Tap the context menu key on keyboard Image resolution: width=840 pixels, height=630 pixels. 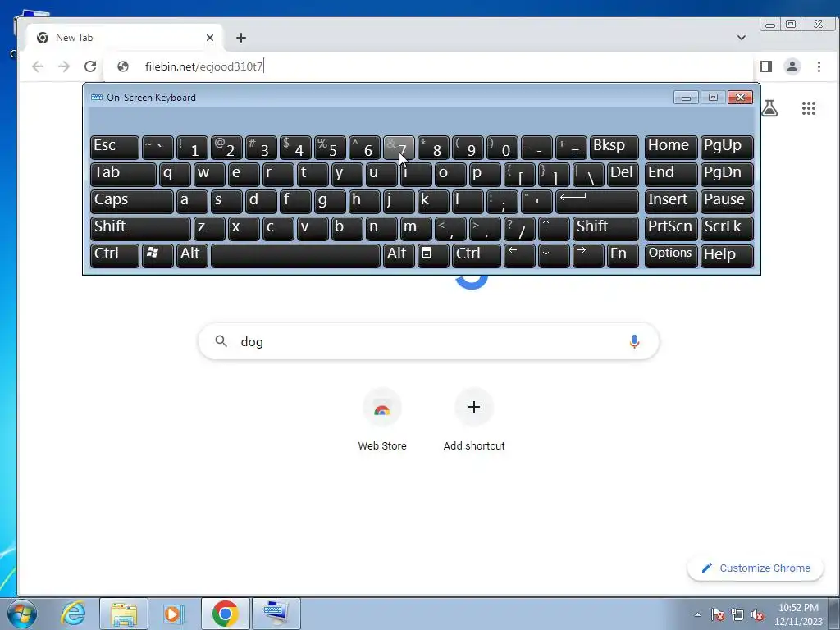[x=433, y=255]
